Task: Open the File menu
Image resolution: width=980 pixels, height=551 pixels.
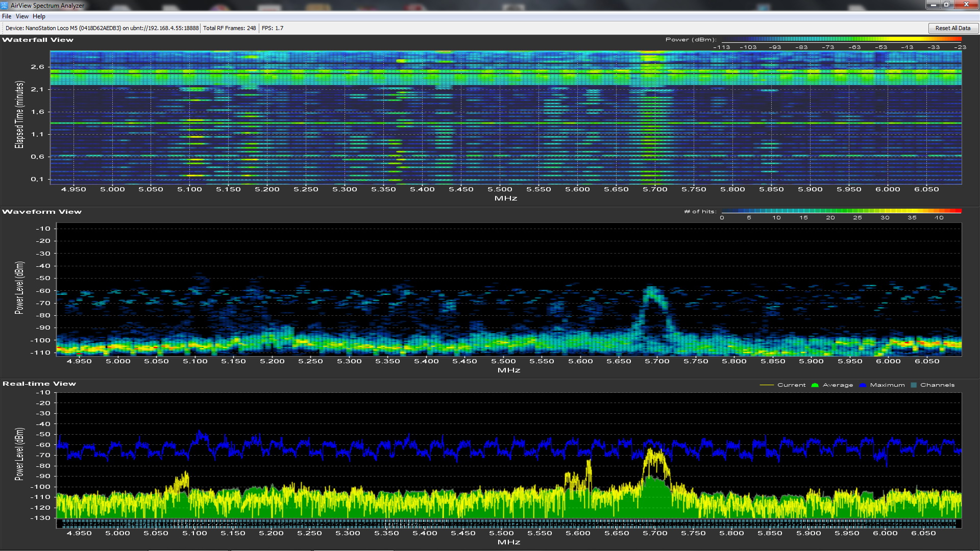Action: (x=7, y=16)
